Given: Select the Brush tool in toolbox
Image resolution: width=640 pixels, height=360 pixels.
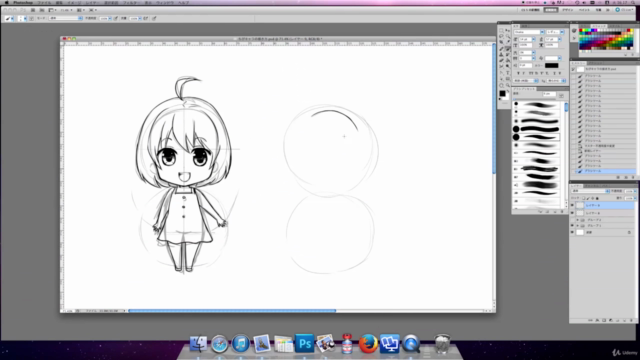Looking at the screenshot, I should coord(508,49).
